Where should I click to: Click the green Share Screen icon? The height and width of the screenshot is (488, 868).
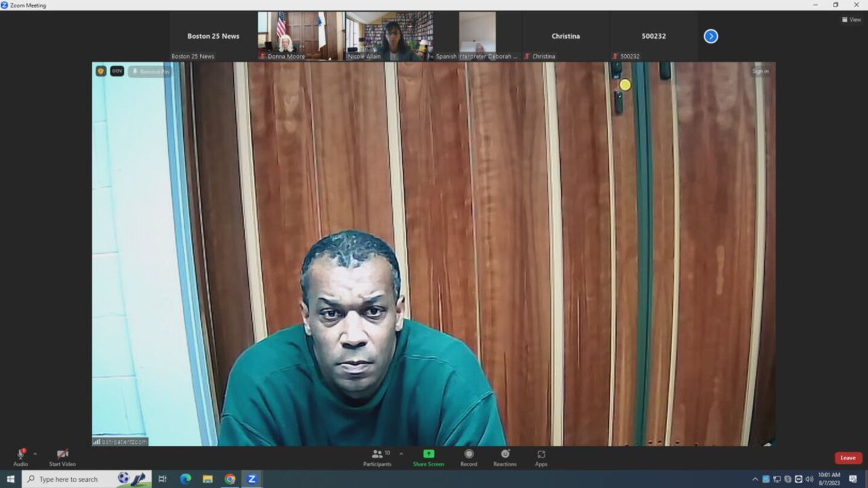coord(428,454)
